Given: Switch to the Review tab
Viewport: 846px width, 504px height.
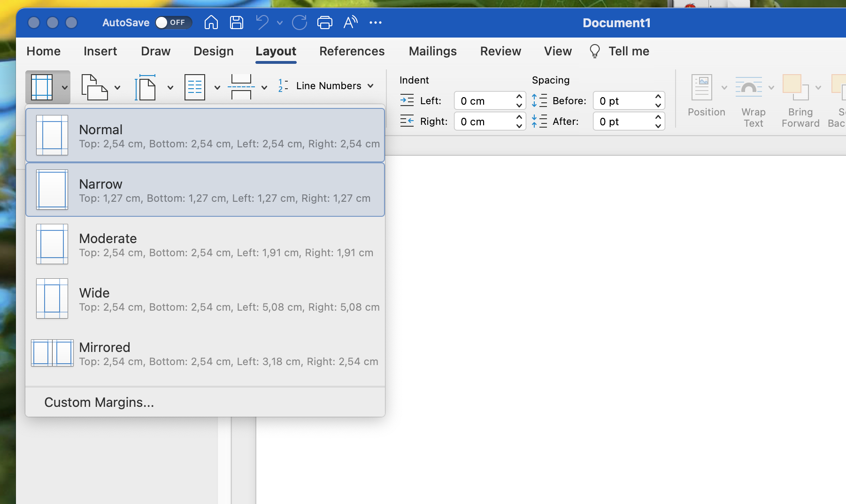Looking at the screenshot, I should click(500, 51).
